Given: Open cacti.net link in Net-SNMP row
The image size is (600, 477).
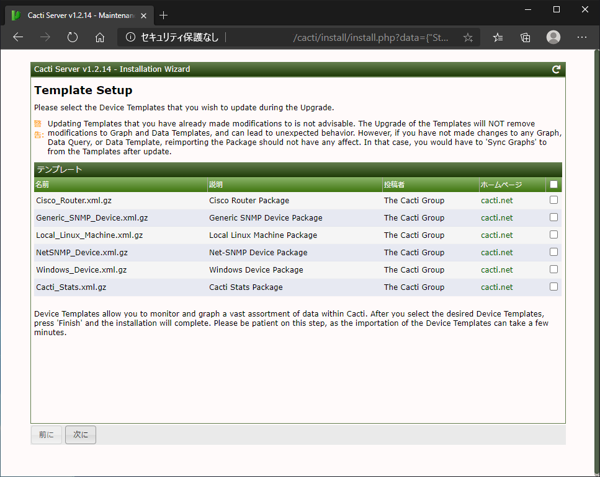Looking at the screenshot, I should [x=497, y=252].
